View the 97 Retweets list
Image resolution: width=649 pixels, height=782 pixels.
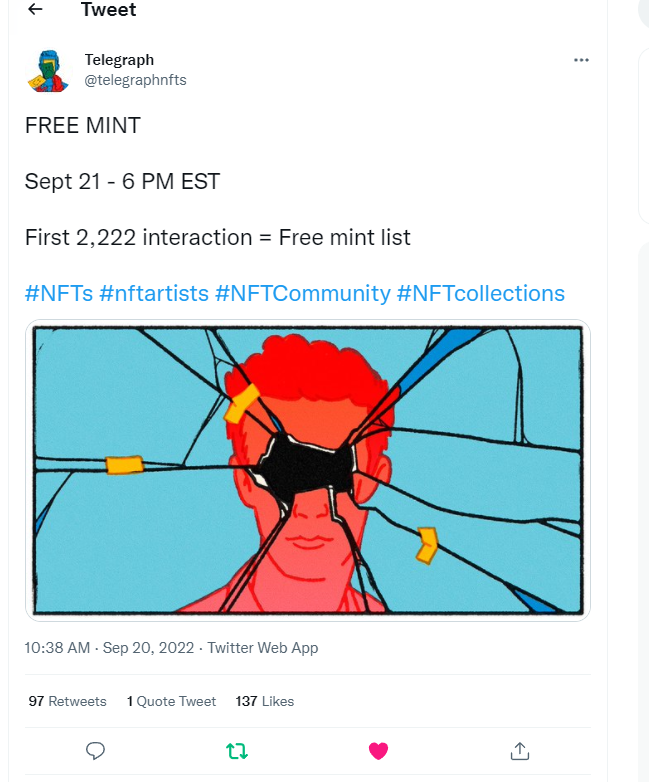pyautogui.click(x=67, y=701)
